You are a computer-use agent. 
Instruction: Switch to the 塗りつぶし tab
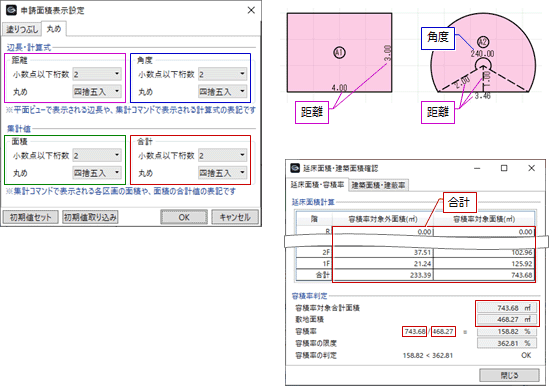point(22,29)
